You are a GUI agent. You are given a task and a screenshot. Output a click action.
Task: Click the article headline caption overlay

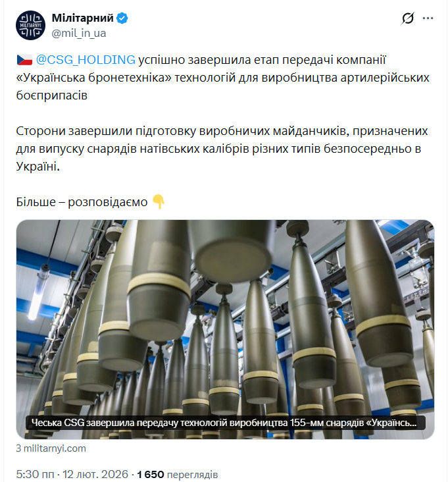pos(225,423)
